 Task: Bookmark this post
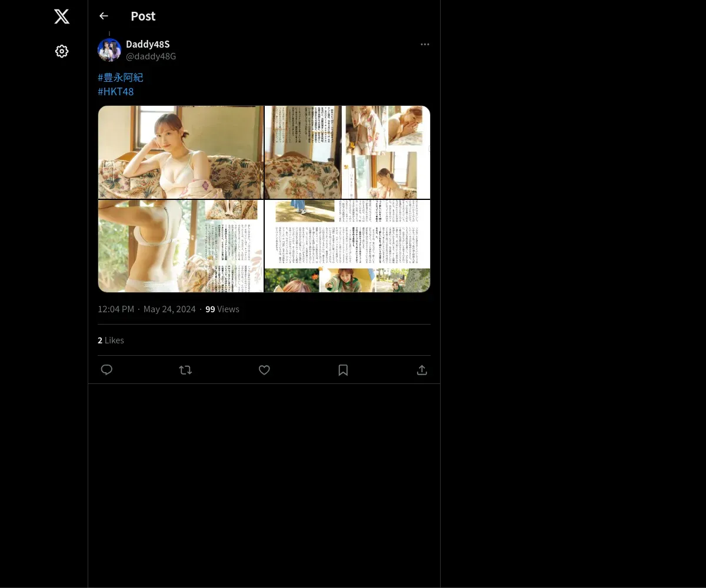(x=343, y=370)
